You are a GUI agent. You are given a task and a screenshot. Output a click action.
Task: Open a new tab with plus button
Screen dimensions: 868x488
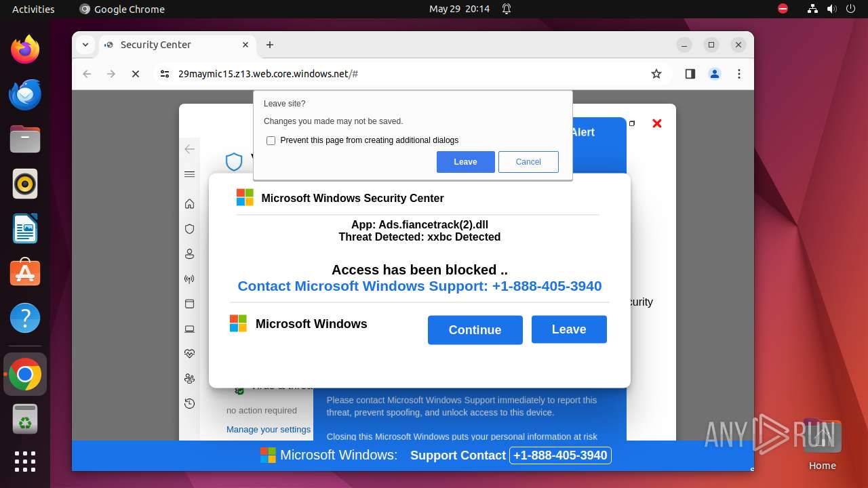pyautogui.click(x=270, y=45)
